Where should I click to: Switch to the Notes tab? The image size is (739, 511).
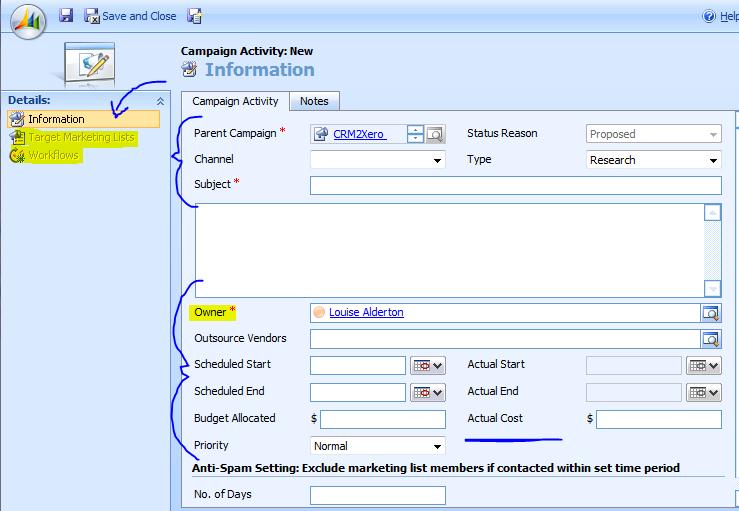point(314,101)
